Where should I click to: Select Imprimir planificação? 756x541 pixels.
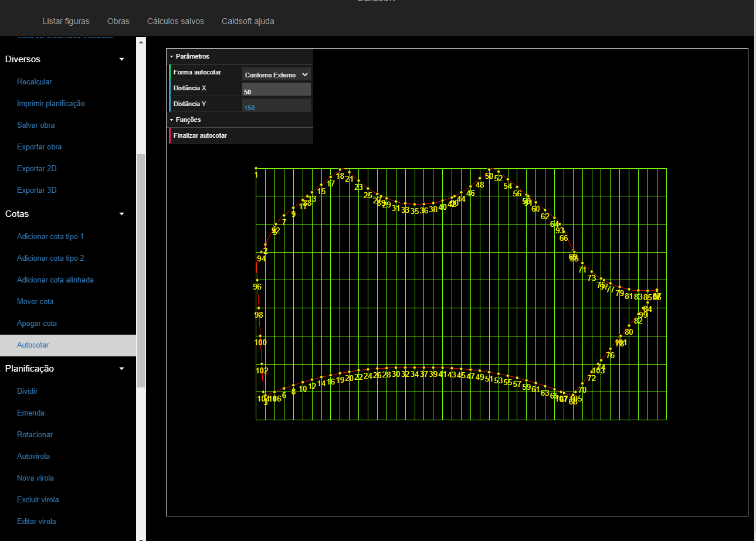(x=51, y=104)
